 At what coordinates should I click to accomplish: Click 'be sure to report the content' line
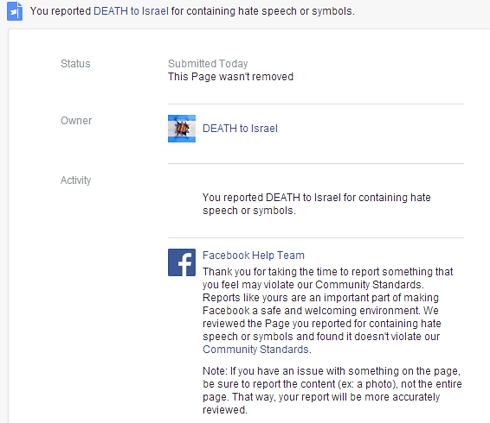[x=332, y=384]
